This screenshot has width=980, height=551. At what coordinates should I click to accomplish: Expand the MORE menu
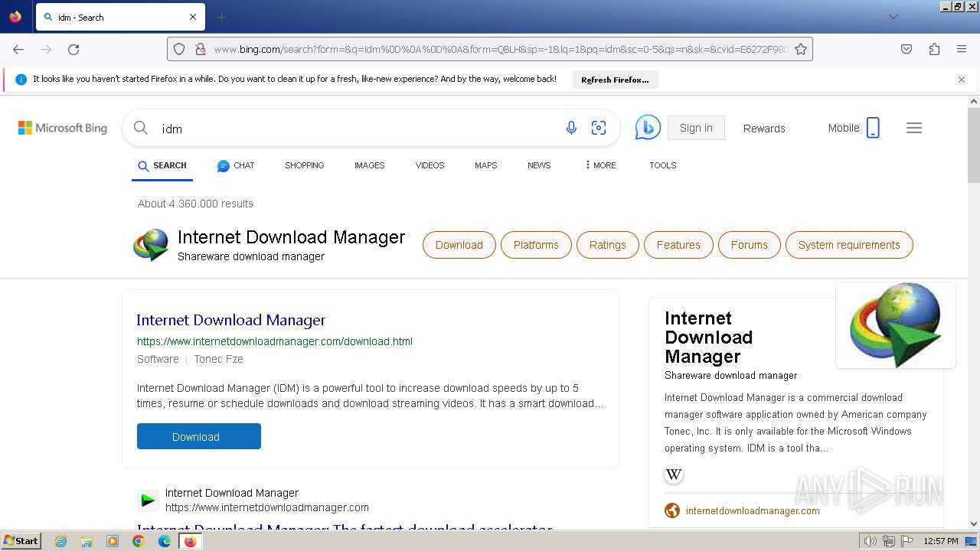[600, 165]
